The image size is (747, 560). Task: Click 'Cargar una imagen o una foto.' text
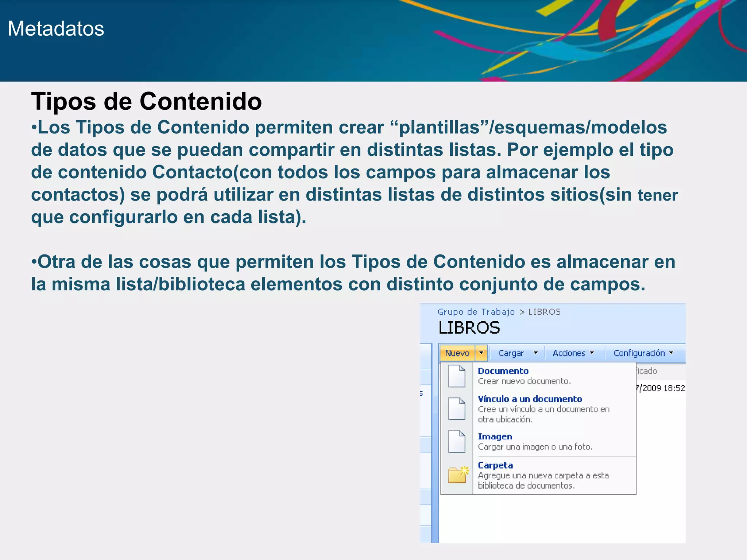coord(535,447)
